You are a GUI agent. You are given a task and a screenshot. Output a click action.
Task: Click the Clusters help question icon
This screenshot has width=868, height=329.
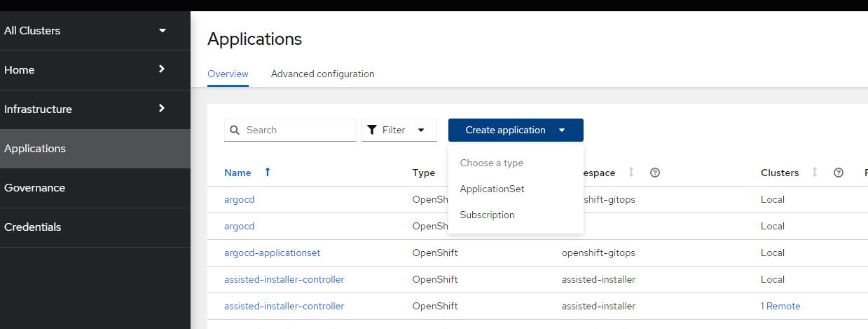[839, 173]
